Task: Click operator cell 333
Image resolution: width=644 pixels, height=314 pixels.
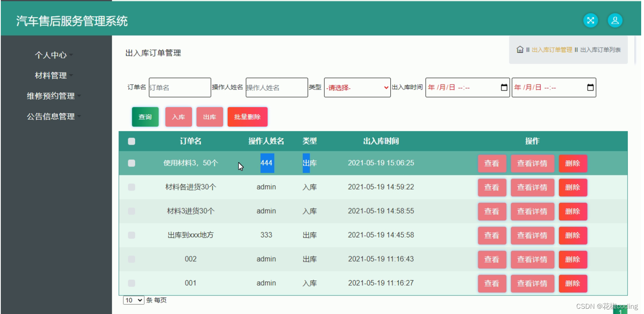Action: click(x=266, y=235)
